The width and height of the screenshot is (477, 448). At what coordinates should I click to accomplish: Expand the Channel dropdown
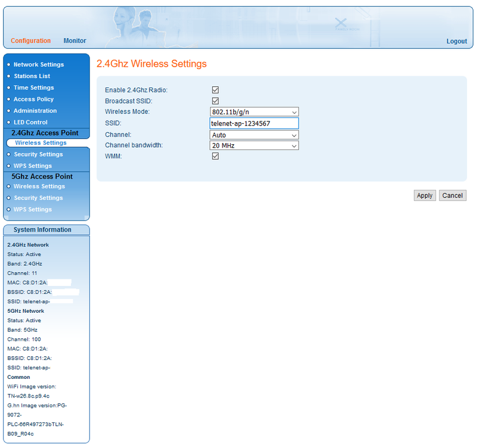(254, 135)
